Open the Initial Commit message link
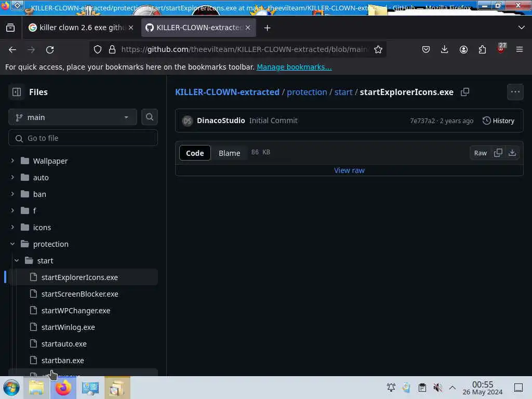Viewport: 532px width, 399px height. click(273, 121)
